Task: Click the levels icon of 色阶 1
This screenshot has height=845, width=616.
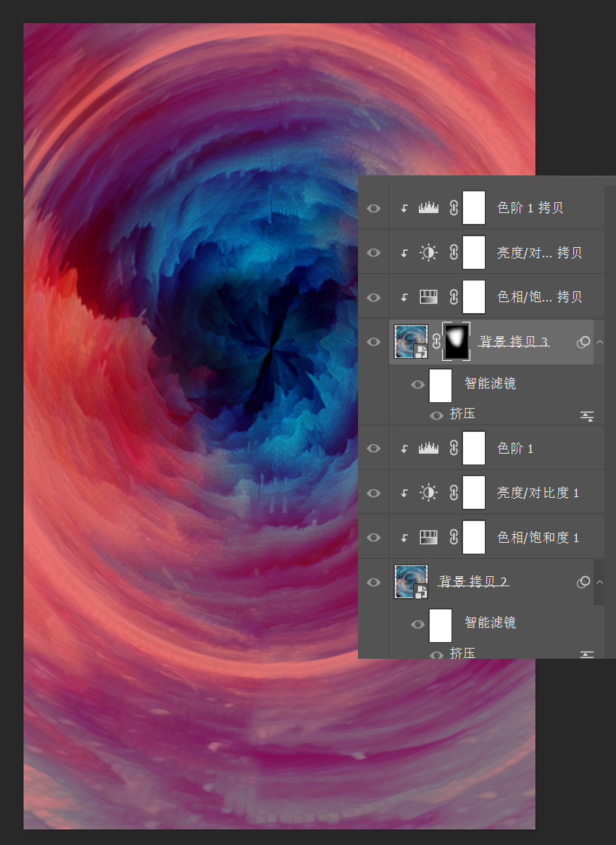Action: [428, 448]
